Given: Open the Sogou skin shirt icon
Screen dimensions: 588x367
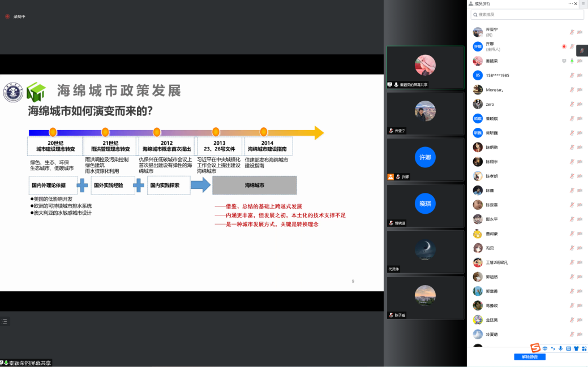Looking at the screenshot, I should [x=576, y=348].
